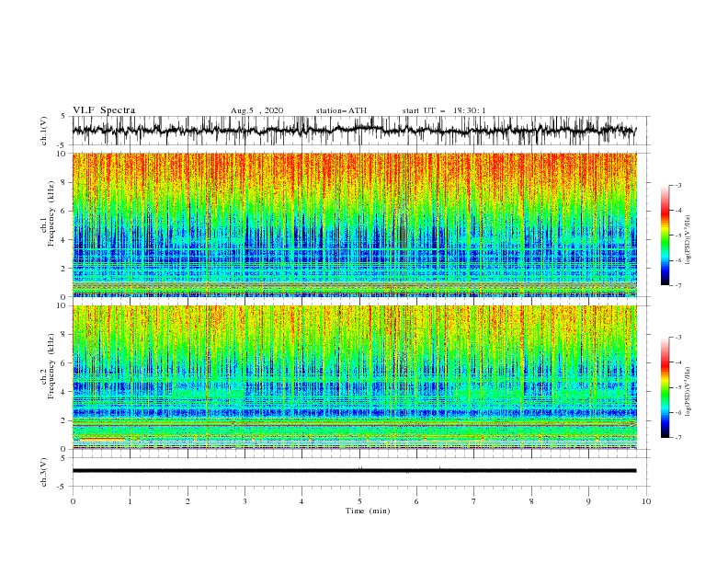Screen dimensions: 728x563
Task: Click the "1" tick on time axis
Action: pyautogui.click(x=130, y=501)
